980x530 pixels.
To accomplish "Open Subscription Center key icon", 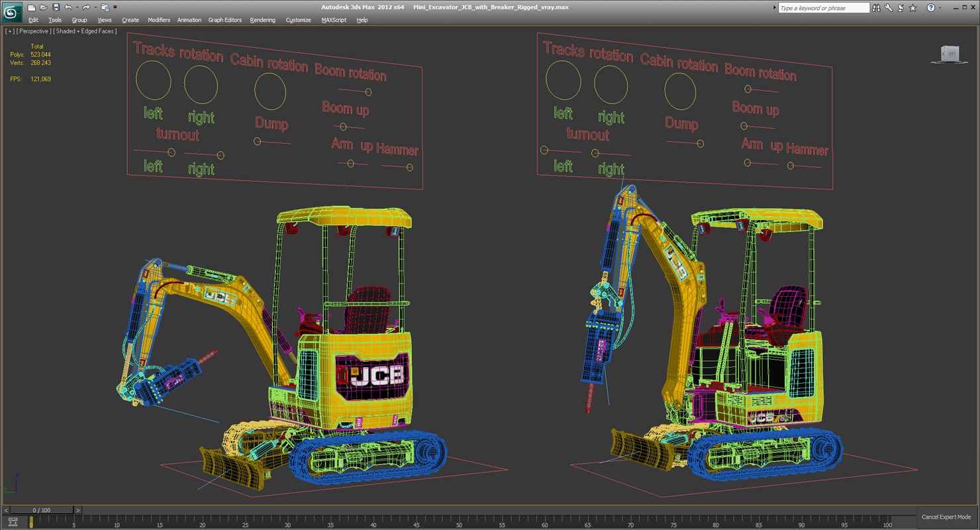I will 889,8.
